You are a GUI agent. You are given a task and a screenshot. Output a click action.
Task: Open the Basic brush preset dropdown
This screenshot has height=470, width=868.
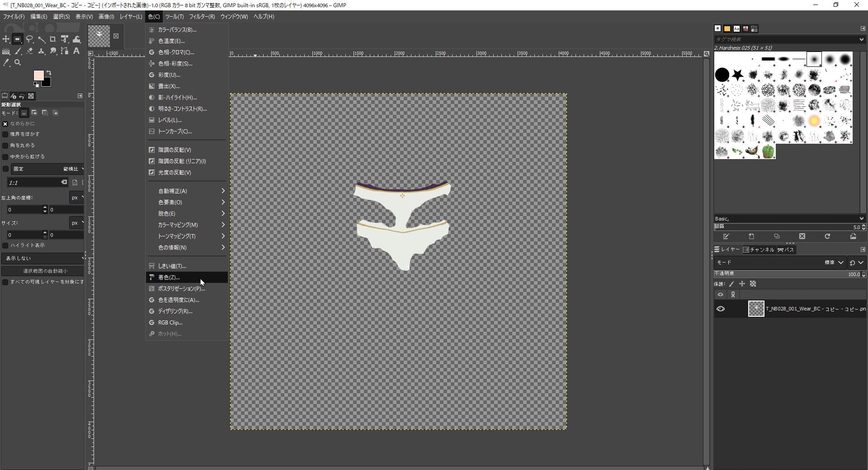[789, 219]
